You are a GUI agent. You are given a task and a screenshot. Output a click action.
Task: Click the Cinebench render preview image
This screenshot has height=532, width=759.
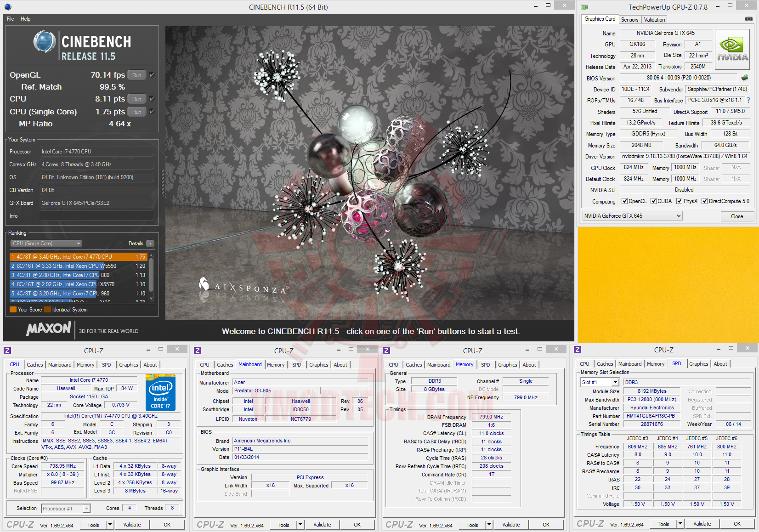[370, 173]
